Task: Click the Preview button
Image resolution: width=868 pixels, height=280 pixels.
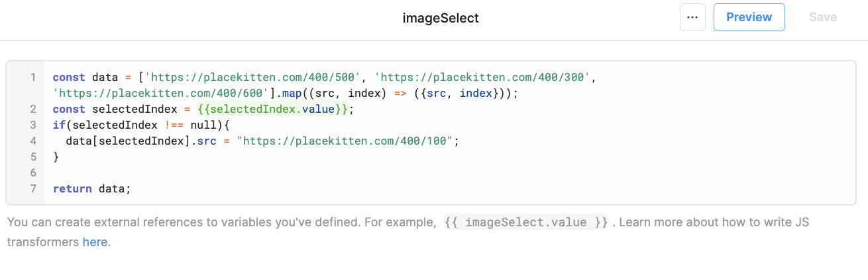Action: [x=749, y=17]
